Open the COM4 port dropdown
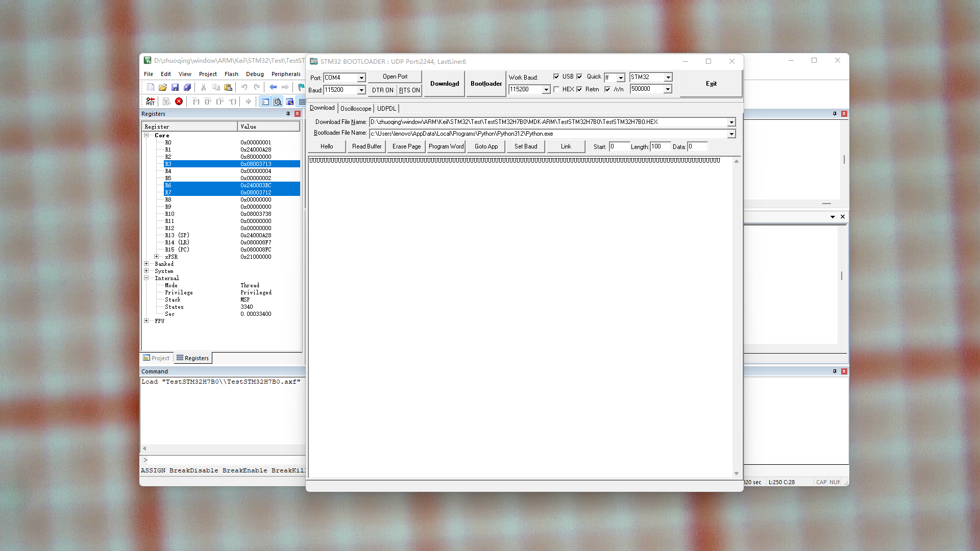980x551 pixels. 361,78
